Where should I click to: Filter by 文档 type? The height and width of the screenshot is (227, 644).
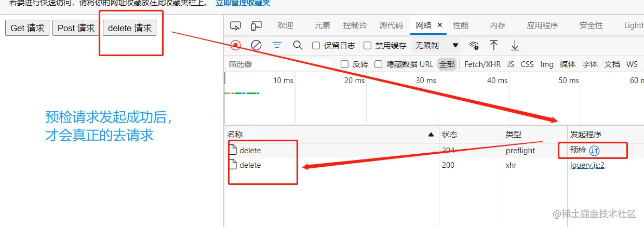coord(612,64)
